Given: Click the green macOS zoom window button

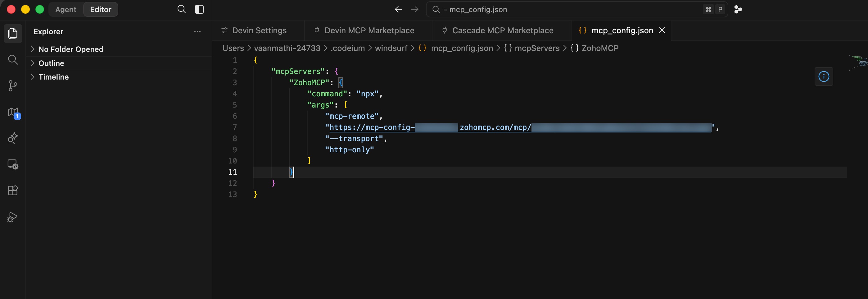Looking at the screenshot, I should [40, 9].
